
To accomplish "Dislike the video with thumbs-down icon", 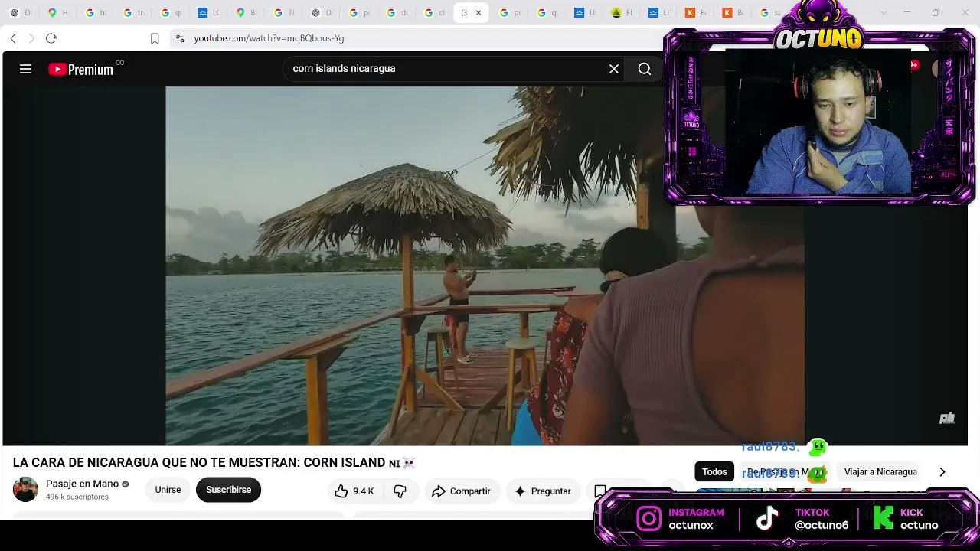I will click(x=400, y=491).
